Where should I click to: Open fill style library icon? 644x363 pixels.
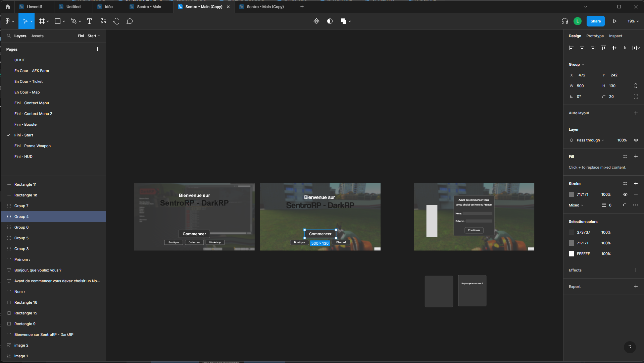click(x=625, y=157)
